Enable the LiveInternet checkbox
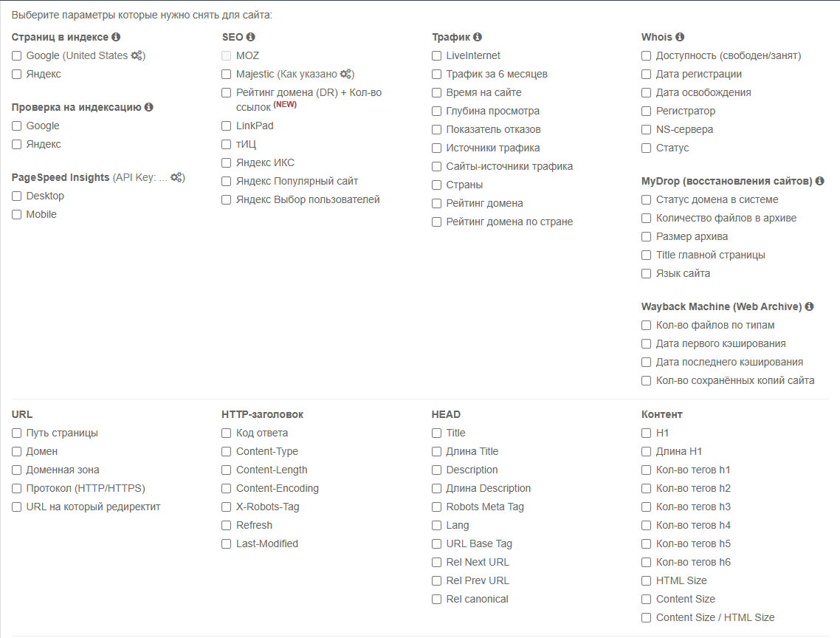 click(437, 55)
